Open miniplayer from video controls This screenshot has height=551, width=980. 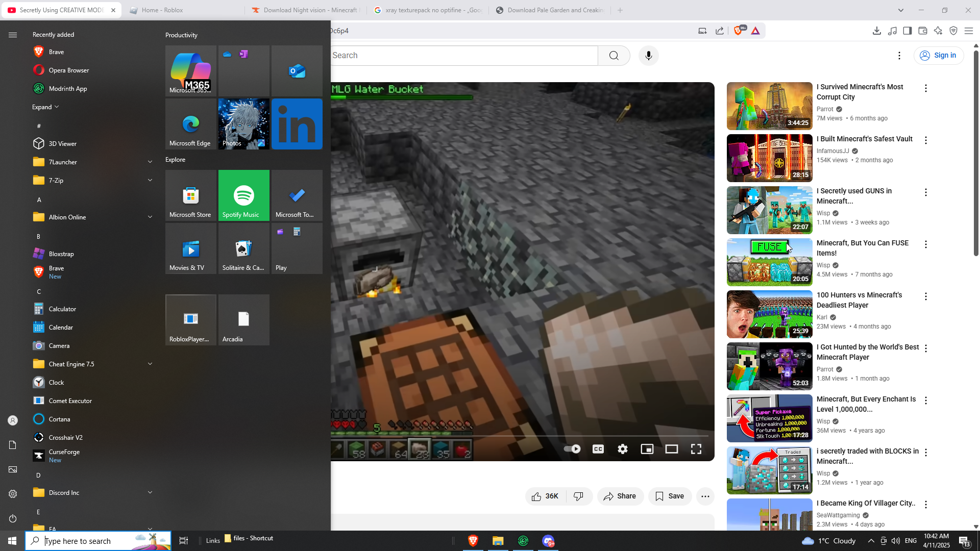click(x=647, y=449)
